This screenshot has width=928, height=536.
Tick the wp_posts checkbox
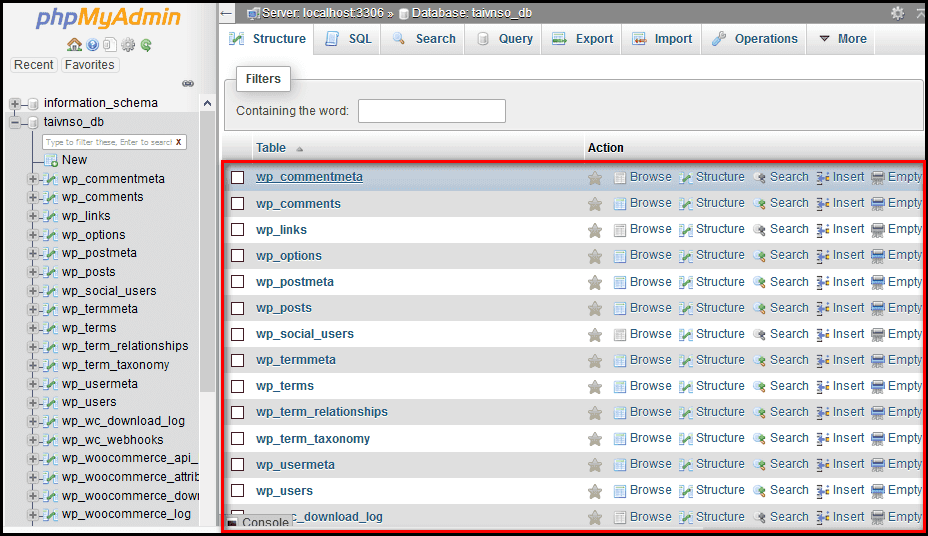click(x=237, y=308)
